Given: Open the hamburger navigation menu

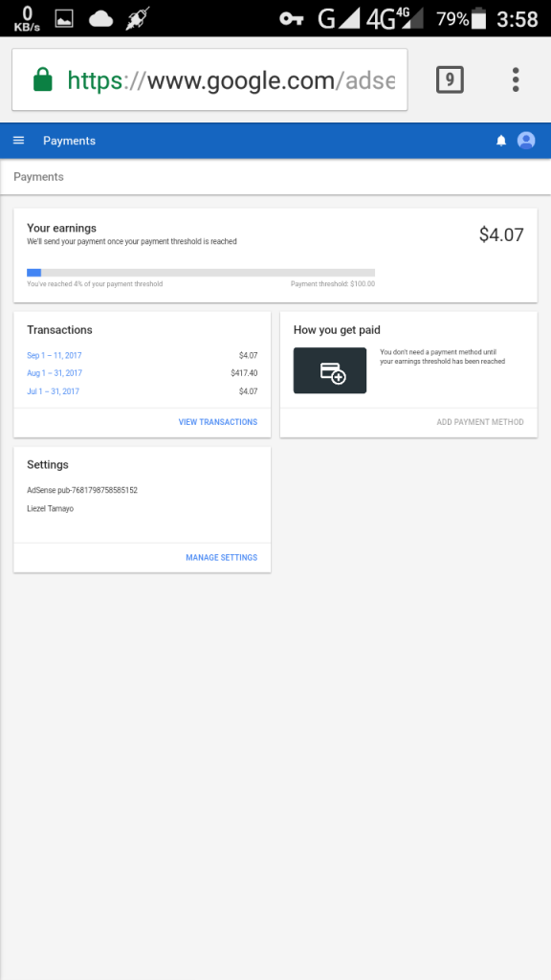Looking at the screenshot, I should pyautogui.click(x=19, y=141).
